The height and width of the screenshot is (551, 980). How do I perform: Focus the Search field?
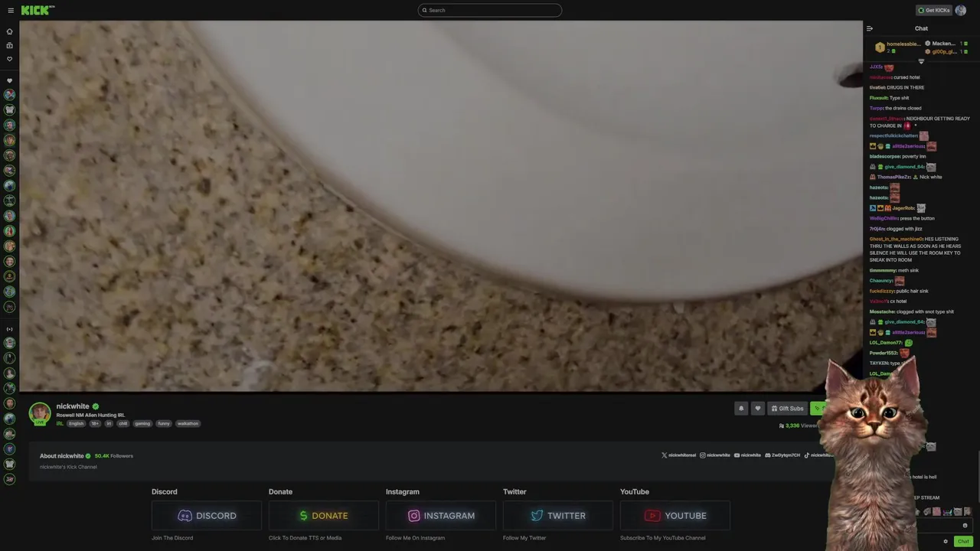(x=490, y=10)
